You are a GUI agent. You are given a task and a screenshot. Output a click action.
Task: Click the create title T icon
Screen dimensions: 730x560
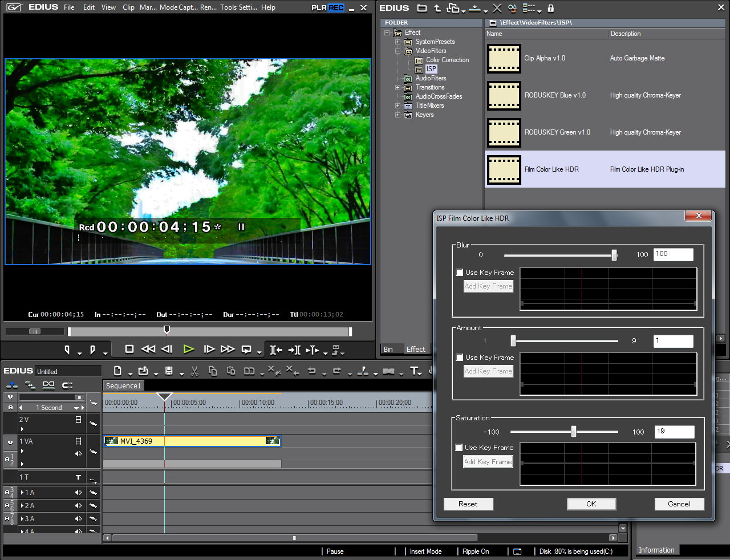(415, 371)
